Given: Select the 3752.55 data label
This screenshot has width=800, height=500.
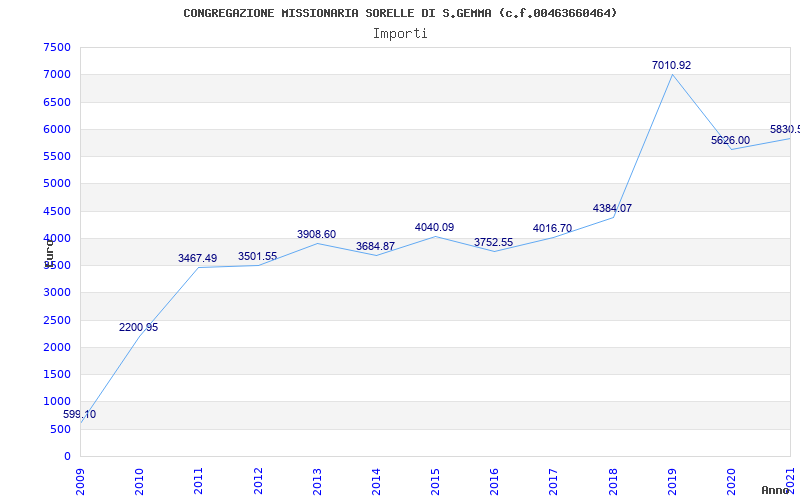Looking at the screenshot, I should tap(493, 243).
